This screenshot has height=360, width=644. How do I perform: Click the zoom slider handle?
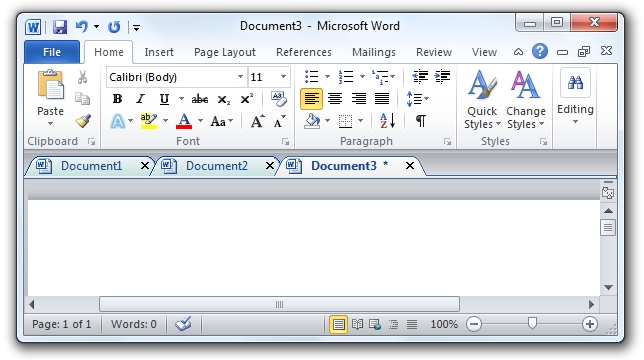click(532, 323)
